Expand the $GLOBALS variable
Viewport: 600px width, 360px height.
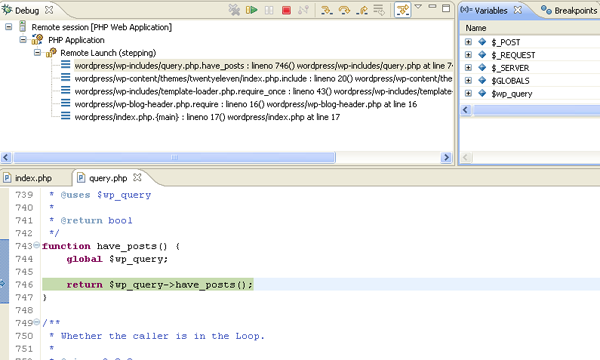(468, 80)
